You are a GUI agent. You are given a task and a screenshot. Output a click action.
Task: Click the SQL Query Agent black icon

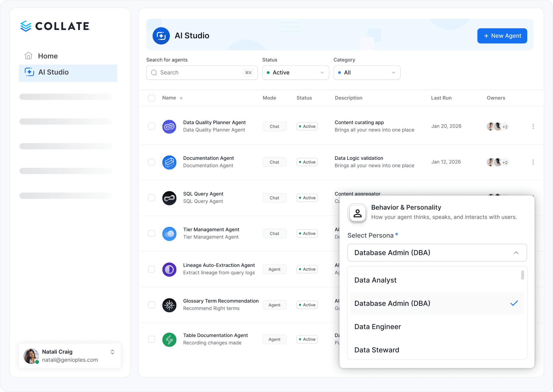[x=169, y=198]
